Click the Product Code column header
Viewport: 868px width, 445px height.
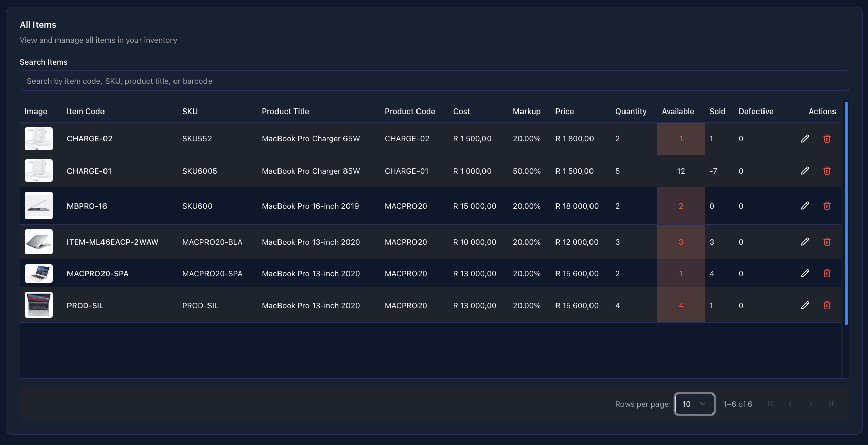410,112
